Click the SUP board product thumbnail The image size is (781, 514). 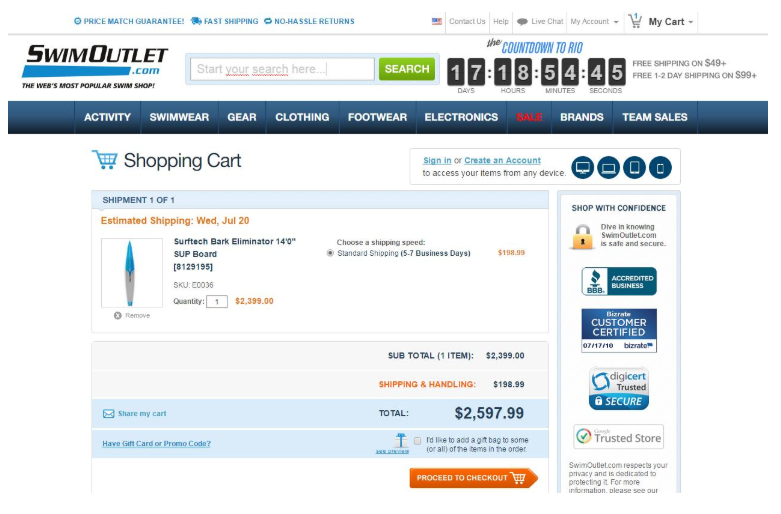pos(132,273)
